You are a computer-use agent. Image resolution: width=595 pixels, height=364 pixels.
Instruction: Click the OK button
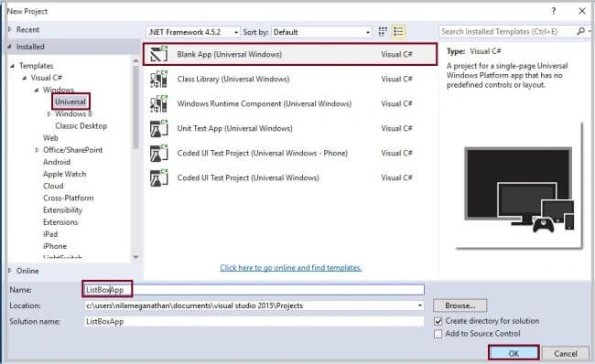coord(514,353)
